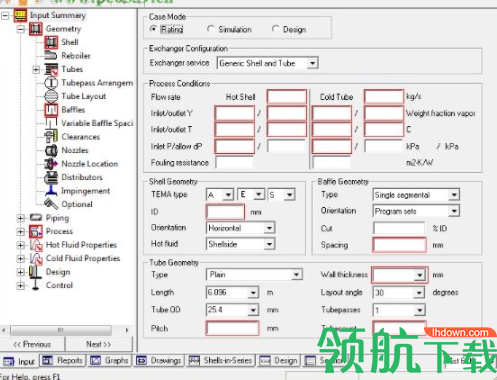Click the Cold Tube flow rate field
This screenshot has width=497, height=380.
click(x=384, y=97)
